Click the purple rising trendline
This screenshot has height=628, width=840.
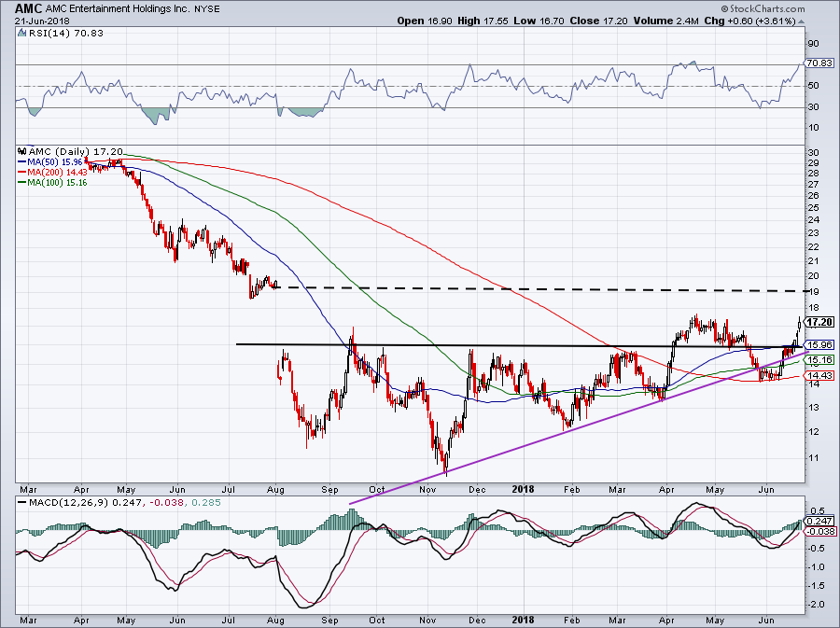pos(577,428)
